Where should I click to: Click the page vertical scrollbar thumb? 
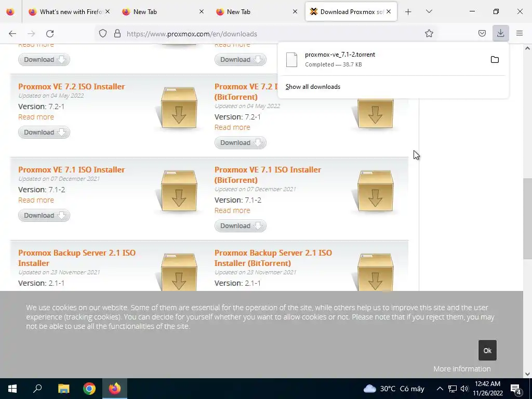[527, 219]
